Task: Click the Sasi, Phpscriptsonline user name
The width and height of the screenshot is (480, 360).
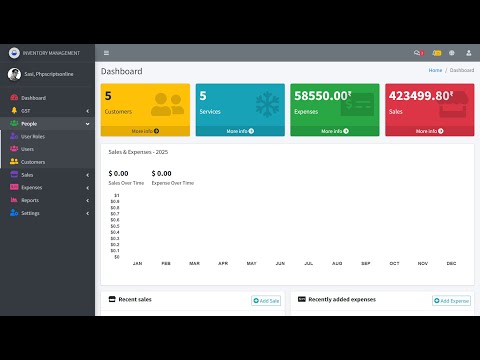Action: tap(49, 74)
